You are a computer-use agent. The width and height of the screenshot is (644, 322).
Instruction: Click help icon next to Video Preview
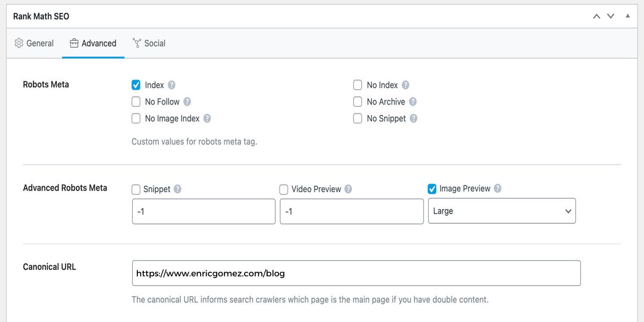pyautogui.click(x=348, y=189)
